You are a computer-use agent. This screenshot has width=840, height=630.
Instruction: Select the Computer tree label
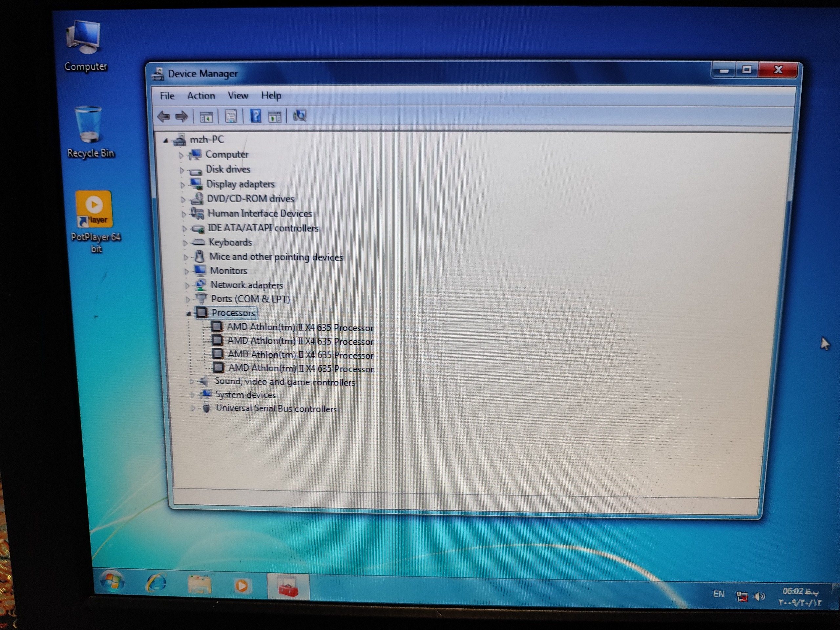(x=227, y=155)
